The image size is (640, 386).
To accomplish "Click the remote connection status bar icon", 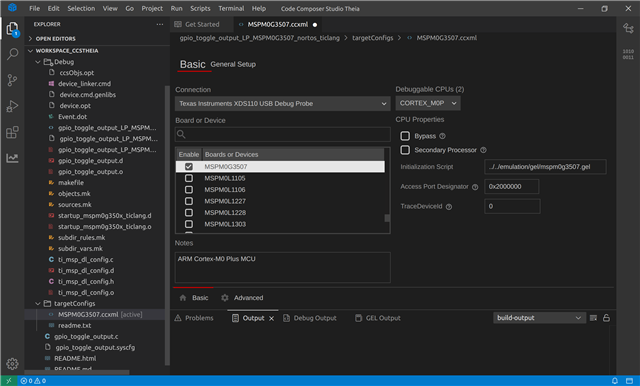I will 9,381.
